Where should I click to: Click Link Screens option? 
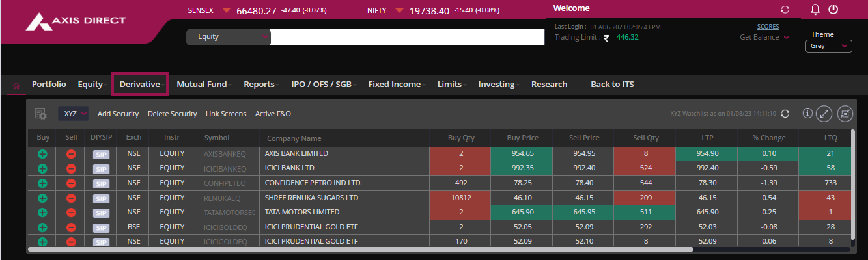[x=226, y=114]
